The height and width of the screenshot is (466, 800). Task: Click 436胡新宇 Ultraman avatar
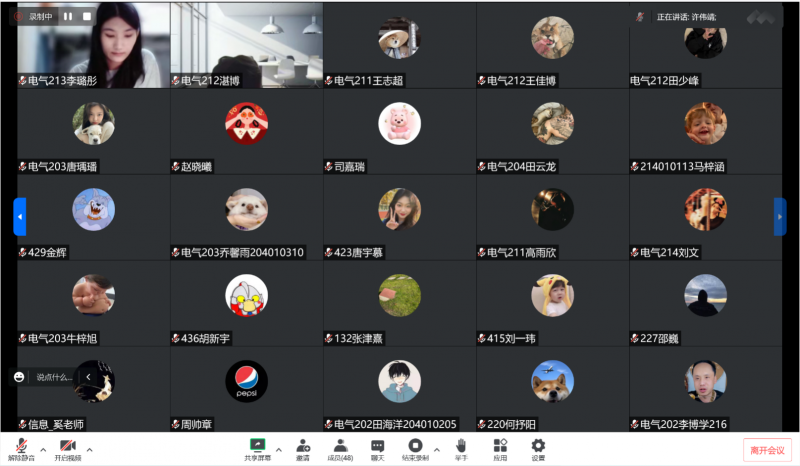pos(246,295)
